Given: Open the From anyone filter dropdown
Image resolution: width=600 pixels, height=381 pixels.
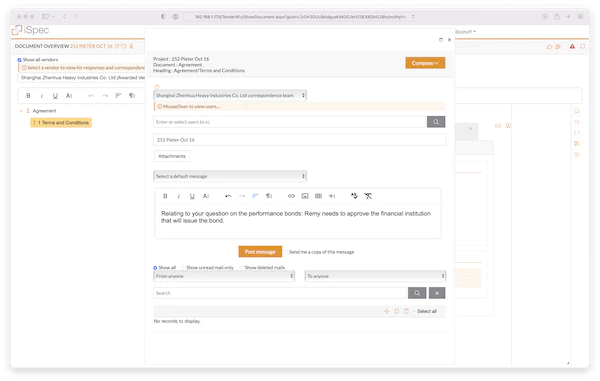Looking at the screenshot, I should coord(224,276).
